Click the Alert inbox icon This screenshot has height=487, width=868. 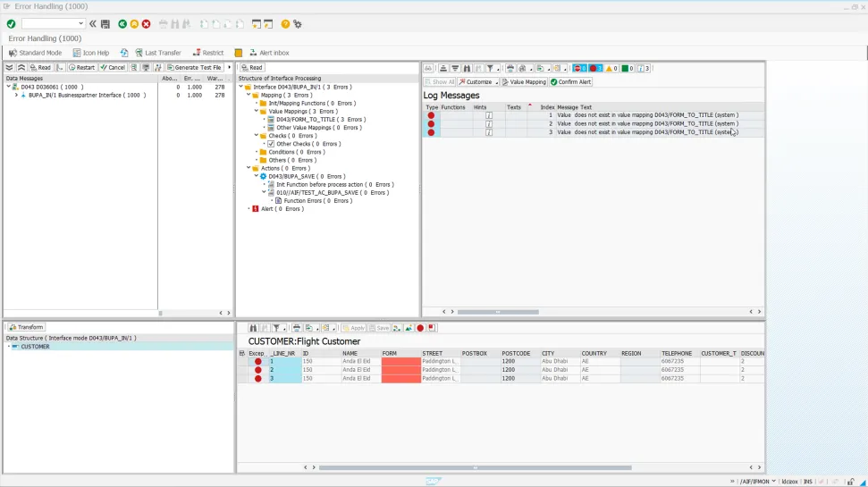click(239, 53)
